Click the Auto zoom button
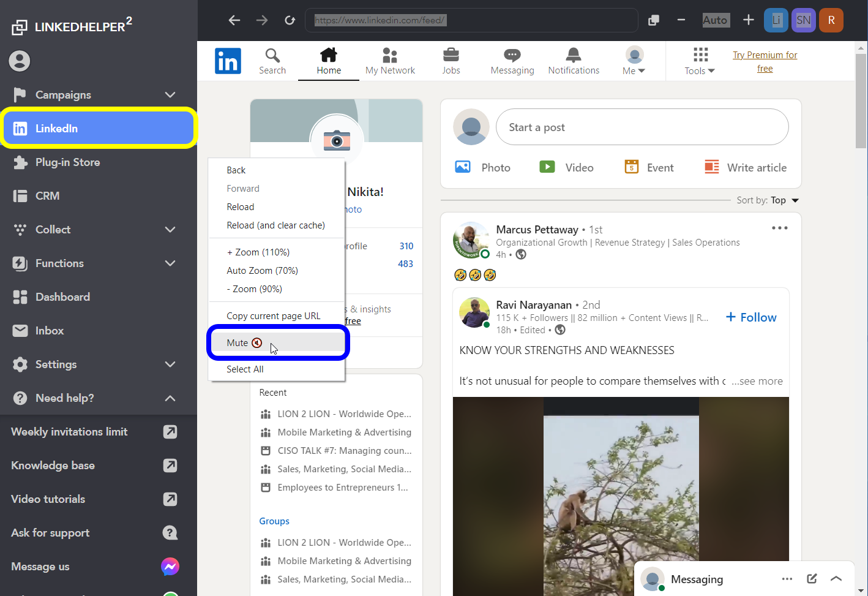 (715, 20)
